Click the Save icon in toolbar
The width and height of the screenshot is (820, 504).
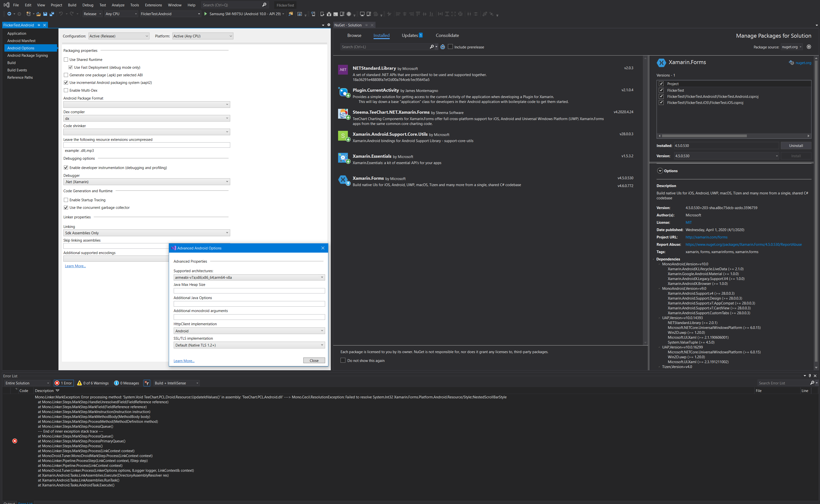[45, 14]
